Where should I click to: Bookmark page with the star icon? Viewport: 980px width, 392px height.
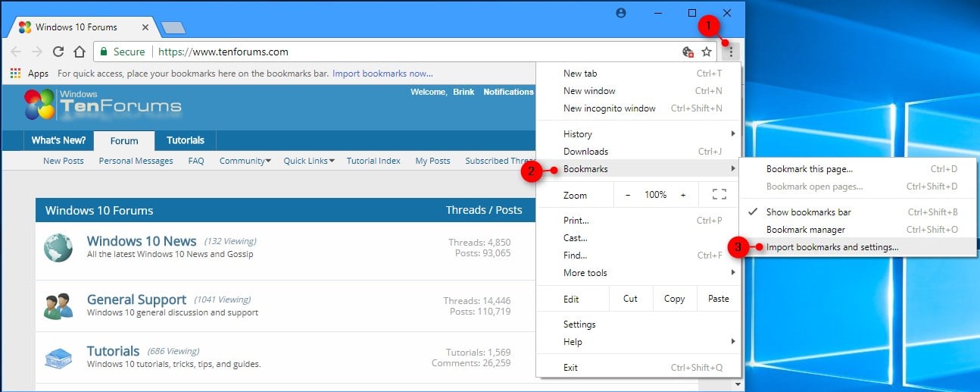(707, 52)
